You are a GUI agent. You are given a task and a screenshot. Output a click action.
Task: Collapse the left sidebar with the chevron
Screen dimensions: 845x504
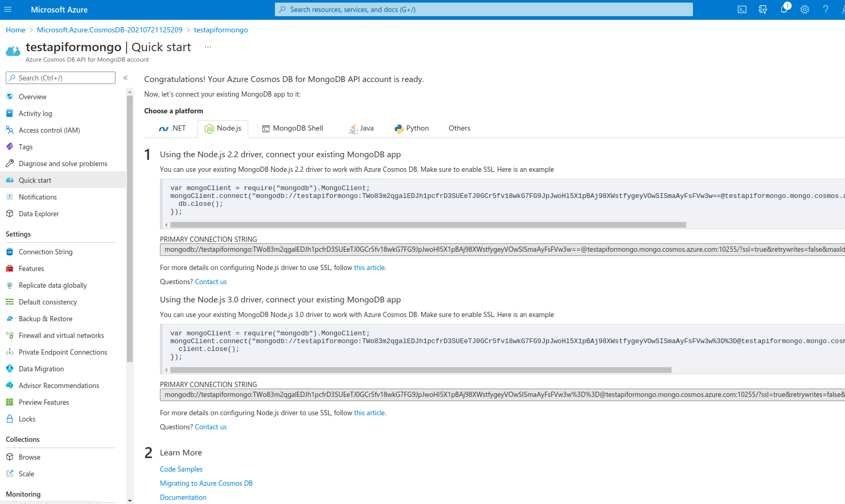(x=125, y=78)
